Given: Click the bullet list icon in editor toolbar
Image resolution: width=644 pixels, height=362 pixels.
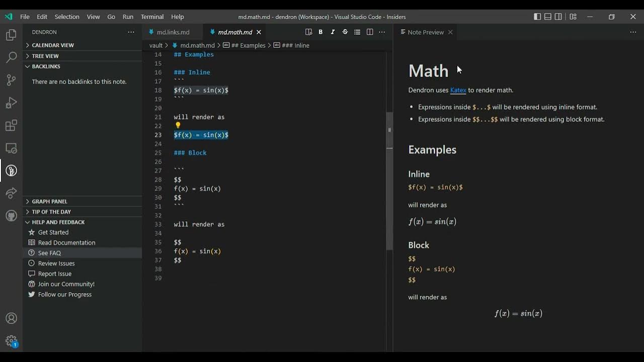Looking at the screenshot, I should pos(357,32).
